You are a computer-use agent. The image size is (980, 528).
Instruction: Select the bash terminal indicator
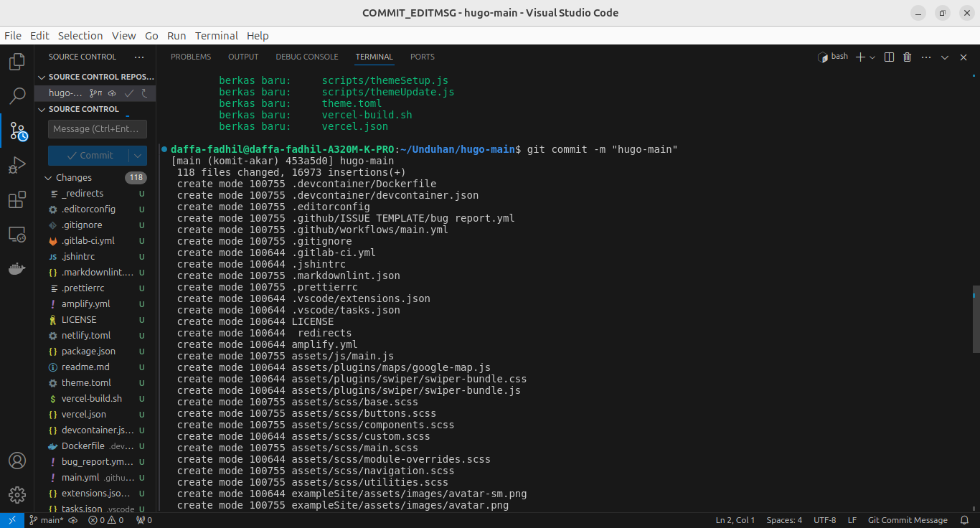(x=833, y=57)
